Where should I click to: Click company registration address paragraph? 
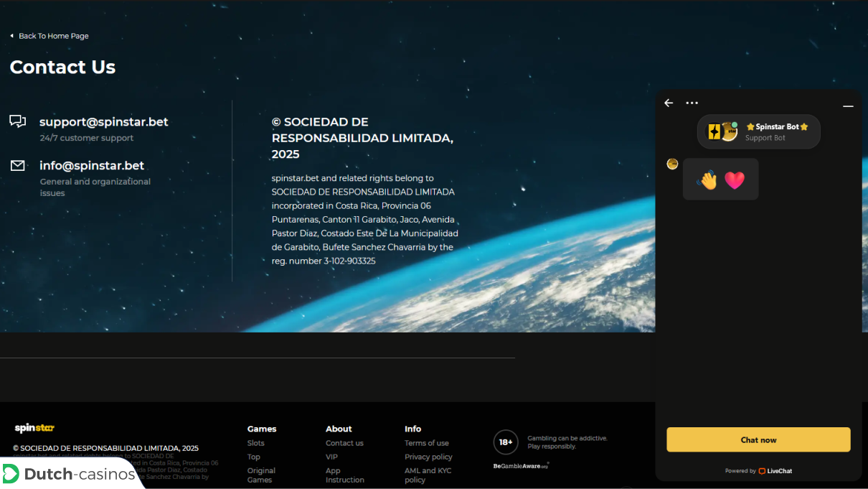click(365, 219)
